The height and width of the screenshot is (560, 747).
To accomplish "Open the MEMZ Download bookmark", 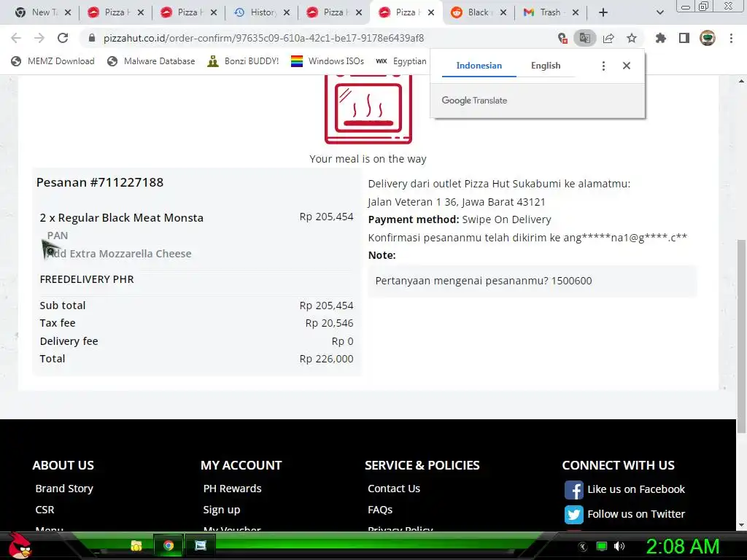I will pyautogui.click(x=53, y=61).
